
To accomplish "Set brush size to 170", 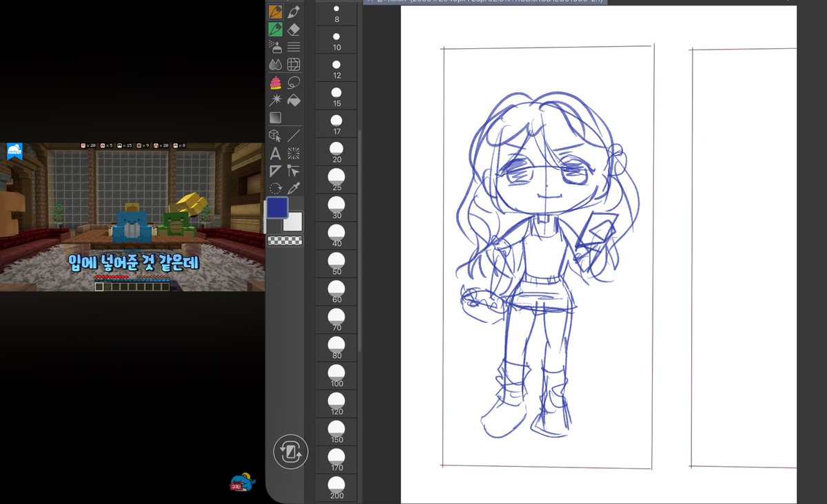I will coord(336,460).
